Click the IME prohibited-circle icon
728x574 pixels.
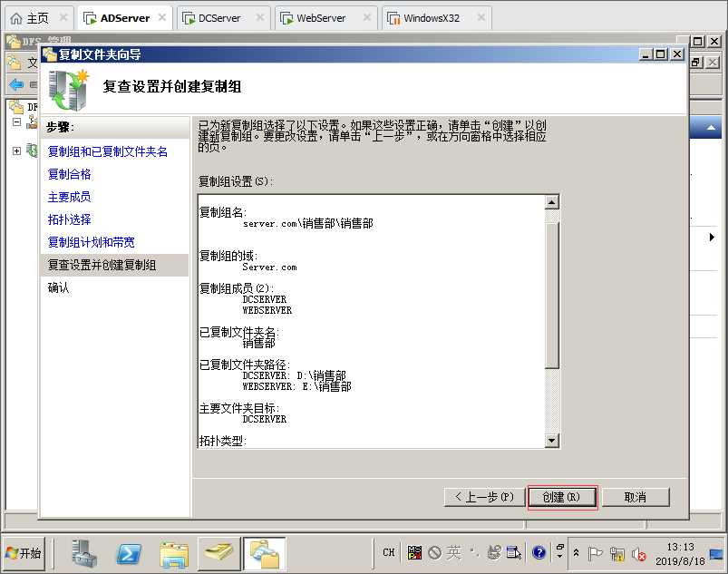[x=434, y=552]
